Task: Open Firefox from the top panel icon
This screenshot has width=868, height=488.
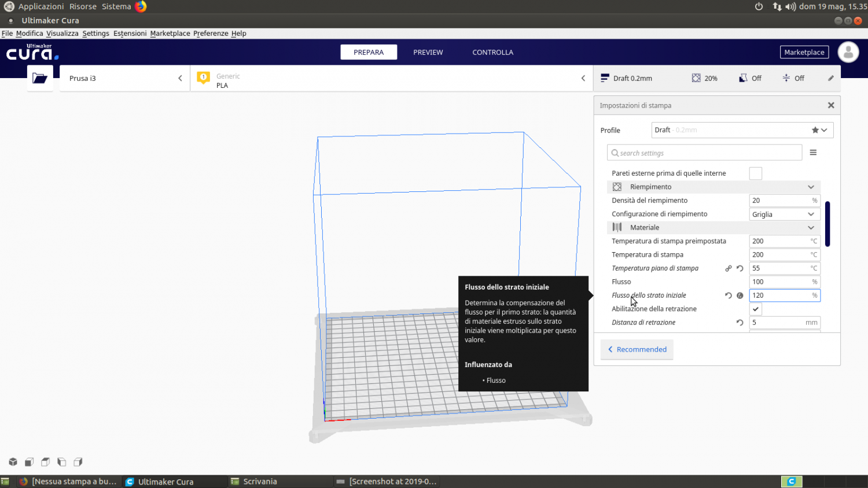Action: click(141, 6)
